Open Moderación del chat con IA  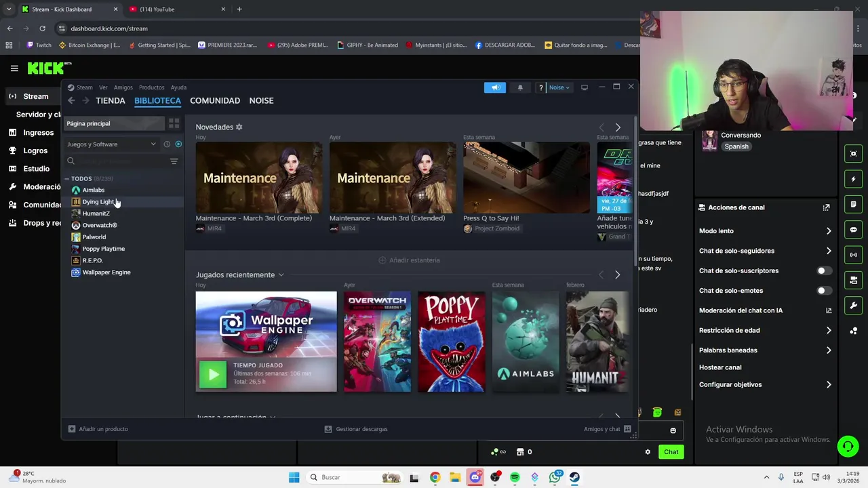click(765, 310)
